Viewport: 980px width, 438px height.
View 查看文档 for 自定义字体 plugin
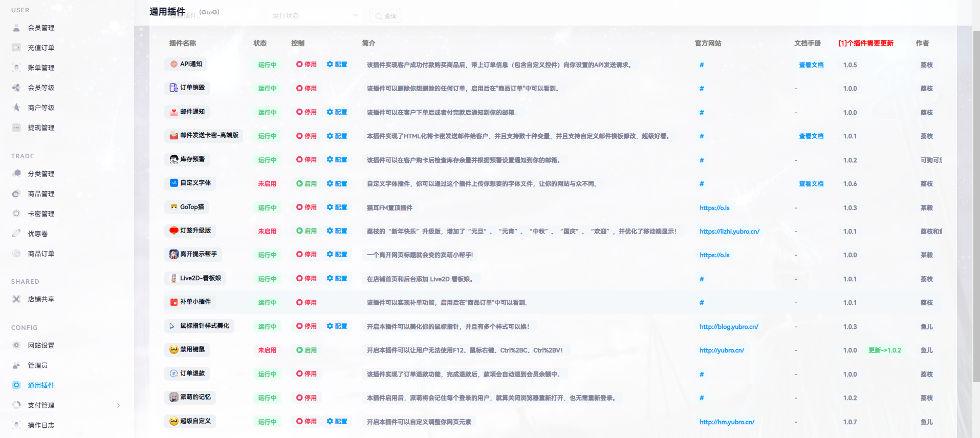(811, 184)
